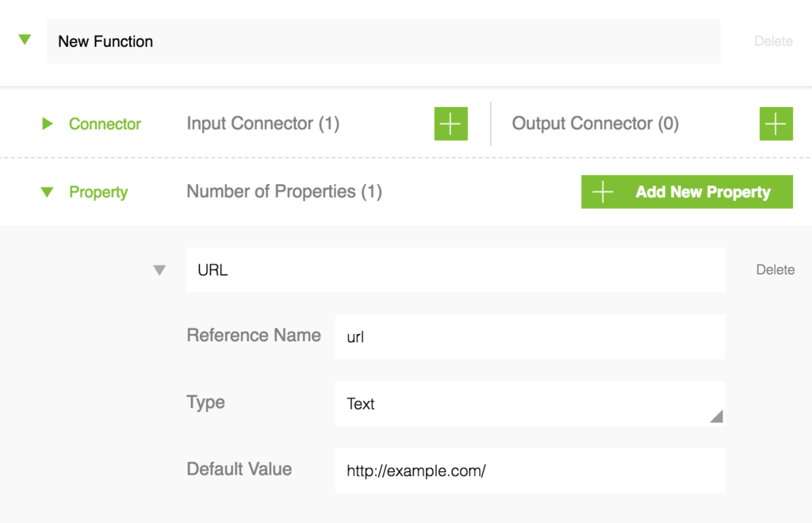Select the green Connector label

[x=105, y=124]
